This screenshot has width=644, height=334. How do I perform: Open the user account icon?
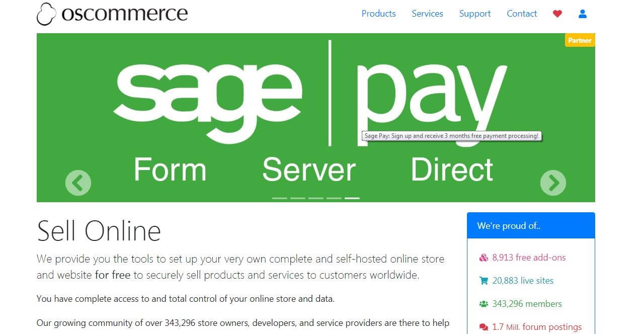[583, 14]
